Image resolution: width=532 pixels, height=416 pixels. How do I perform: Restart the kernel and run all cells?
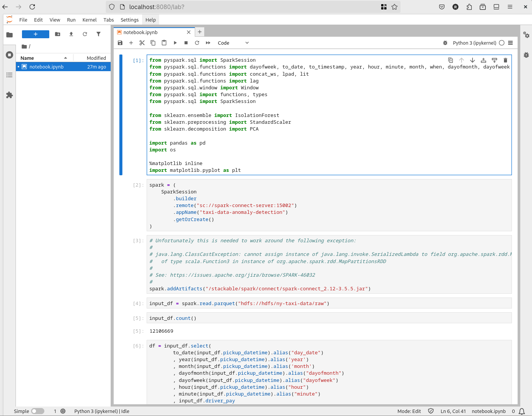[x=208, y=43]
